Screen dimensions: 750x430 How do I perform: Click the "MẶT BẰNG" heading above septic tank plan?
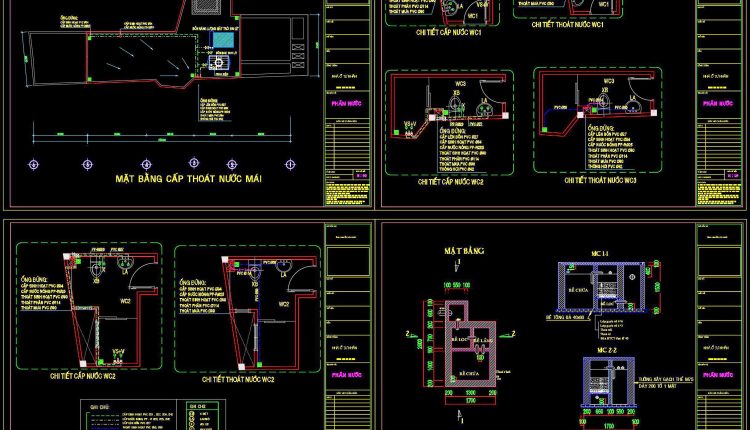(464, 251)
